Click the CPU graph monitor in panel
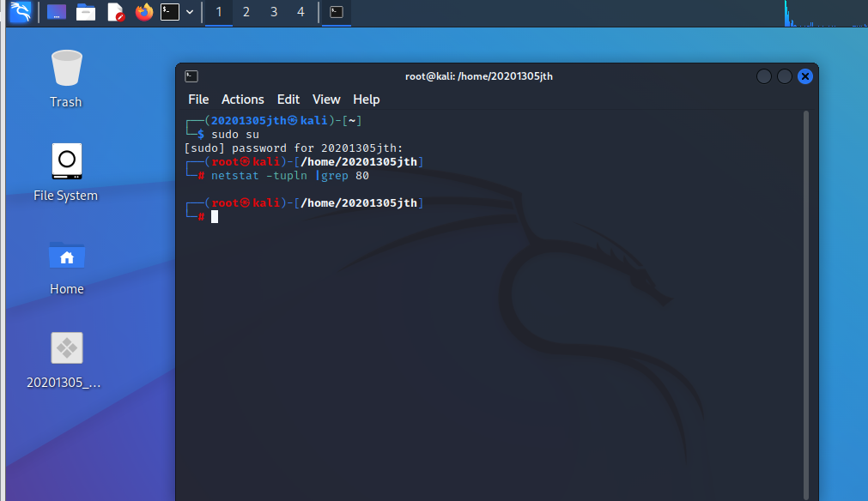This screenshot has width=868, height=501. 825,13
